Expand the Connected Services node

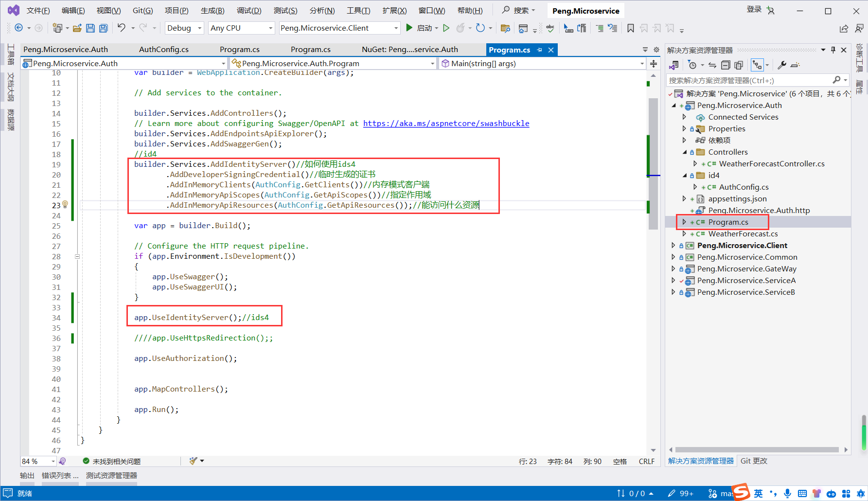click(685, 117)
